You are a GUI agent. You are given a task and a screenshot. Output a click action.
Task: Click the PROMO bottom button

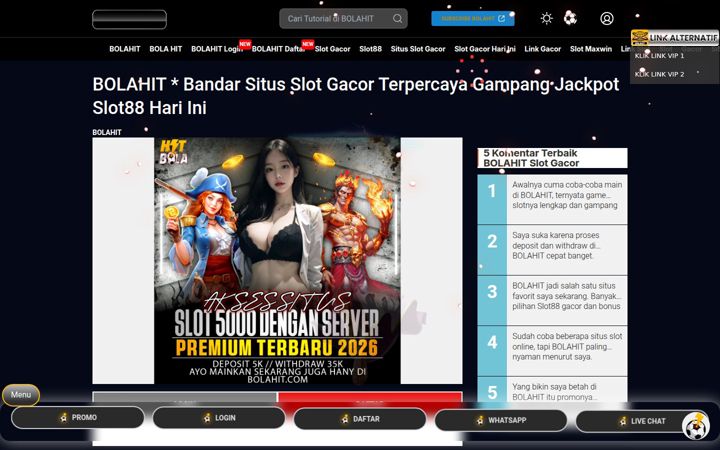pyautogui.click(x=78, y=417)
